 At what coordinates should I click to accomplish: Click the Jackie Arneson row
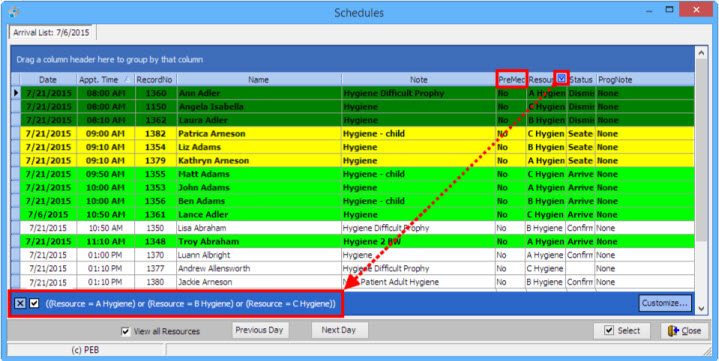pos(352,282)
